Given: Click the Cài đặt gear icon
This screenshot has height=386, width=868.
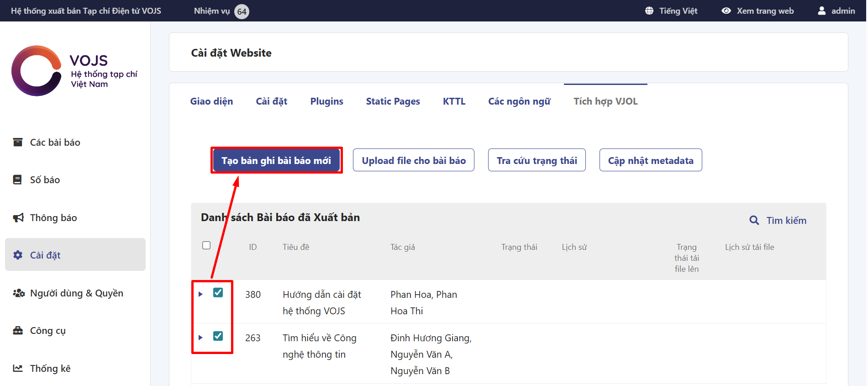Looking at the screenshot, I should (18, 255).
